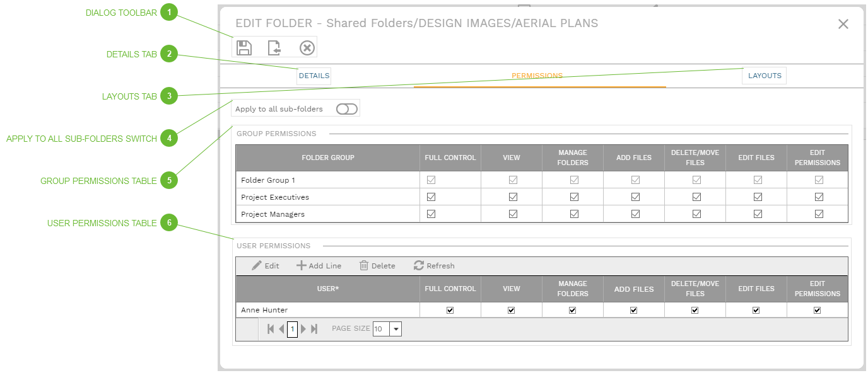This screenshot has width=868, height=373.
Task: Go to the first page of results
Action: (271, 329)
